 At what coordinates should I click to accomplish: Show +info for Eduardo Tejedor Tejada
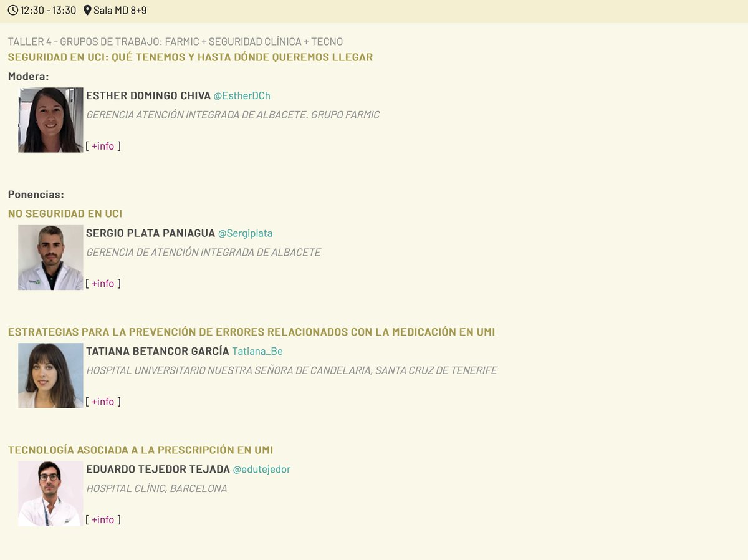tap(103, 519)
